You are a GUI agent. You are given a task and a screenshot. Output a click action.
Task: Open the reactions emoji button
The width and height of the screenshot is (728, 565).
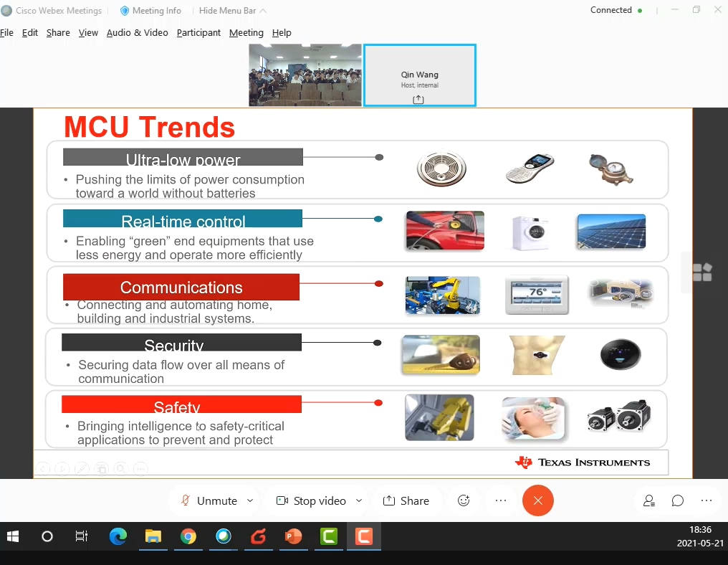pyautogui.click(x=464, y=500)
